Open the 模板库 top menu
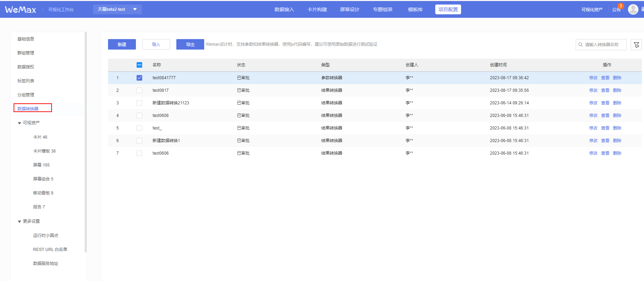This screenshot has height=281, width=644. (415, 9)
